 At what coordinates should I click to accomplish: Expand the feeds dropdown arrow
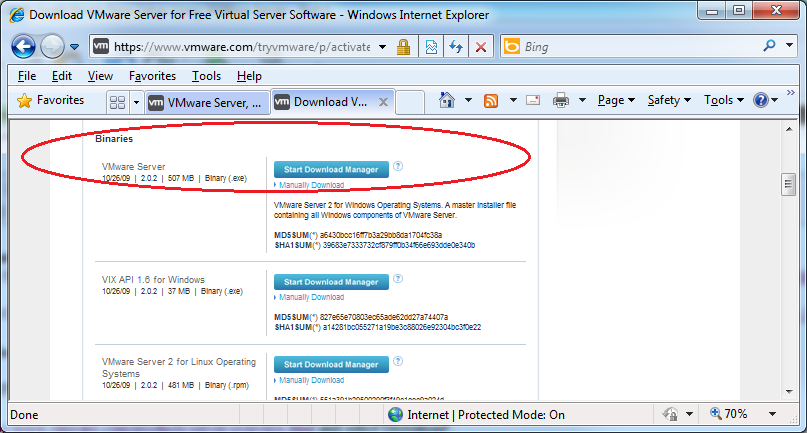(513, 100)
